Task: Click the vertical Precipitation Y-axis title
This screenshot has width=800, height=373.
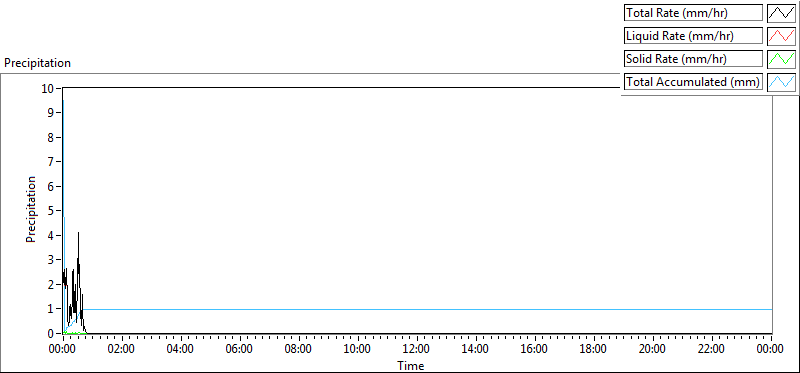Action: click(31, 209)
